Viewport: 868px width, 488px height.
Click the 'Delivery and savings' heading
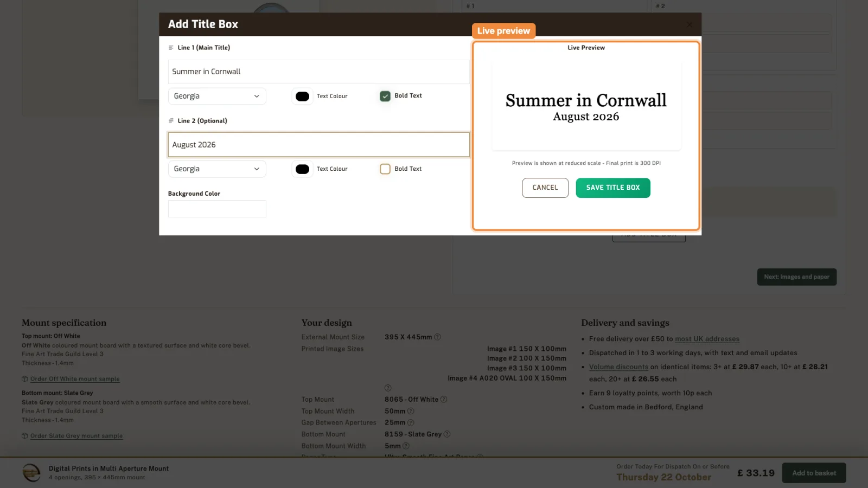pyautogui.click(x=625, y=323)
